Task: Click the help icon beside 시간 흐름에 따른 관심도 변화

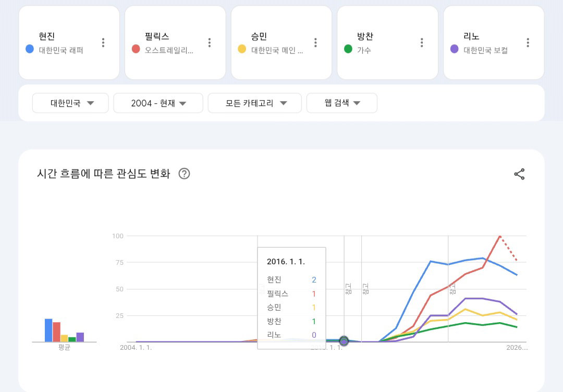Action: point(184,174)
